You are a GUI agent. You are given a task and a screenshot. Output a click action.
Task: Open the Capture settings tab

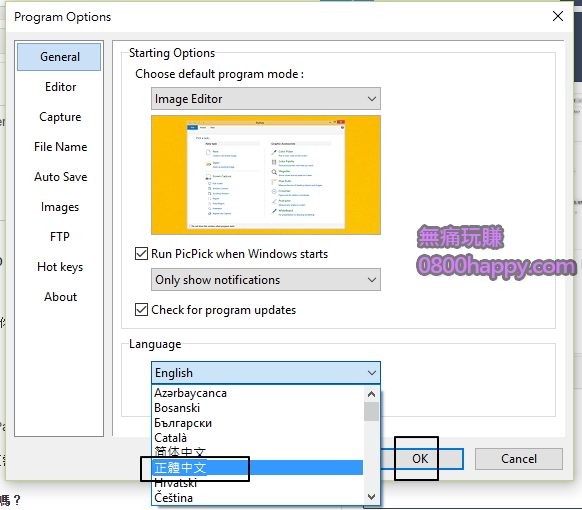tap(60, 117)
